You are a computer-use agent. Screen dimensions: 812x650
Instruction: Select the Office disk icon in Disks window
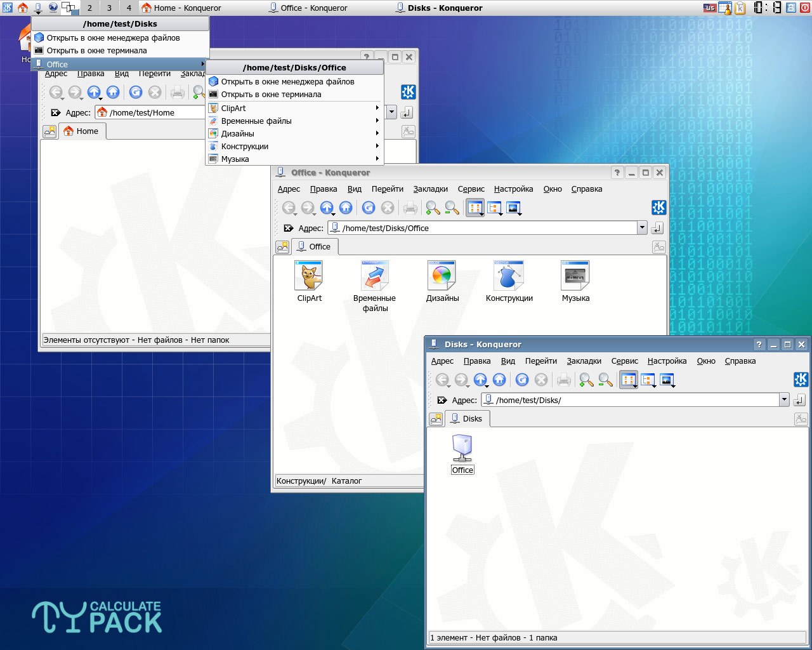(x=462, y=454)
